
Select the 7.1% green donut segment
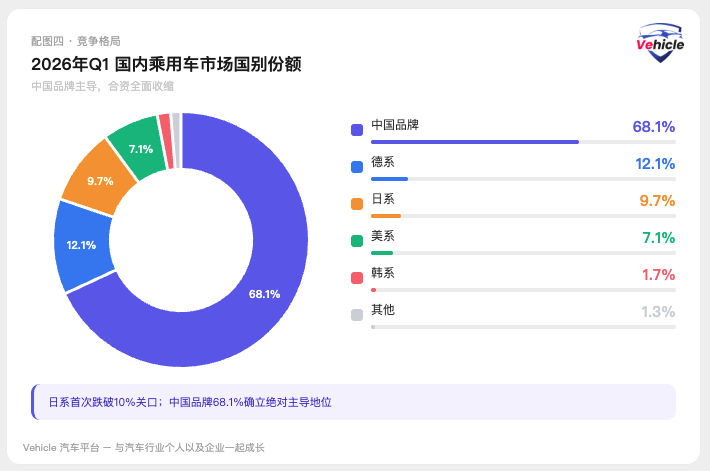click(x=141, y=149)
